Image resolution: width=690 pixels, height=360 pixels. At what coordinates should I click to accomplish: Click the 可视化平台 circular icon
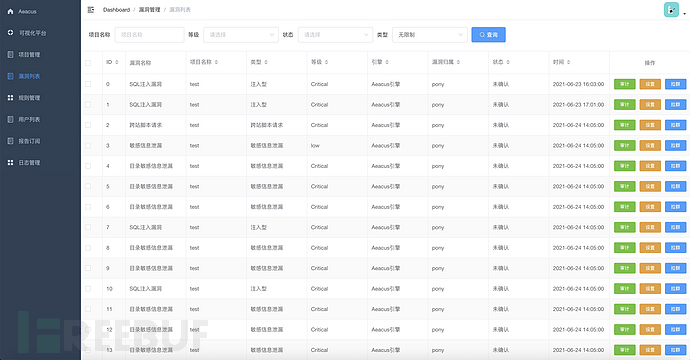[11, 33]
